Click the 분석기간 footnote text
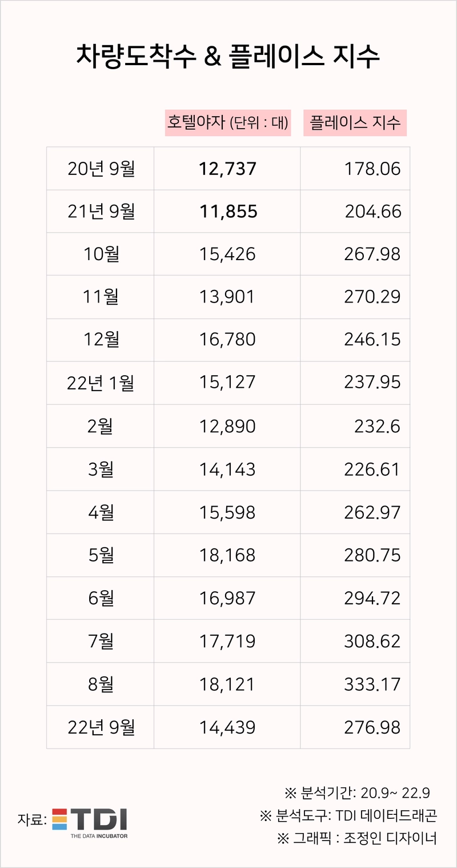 (357, 793)
